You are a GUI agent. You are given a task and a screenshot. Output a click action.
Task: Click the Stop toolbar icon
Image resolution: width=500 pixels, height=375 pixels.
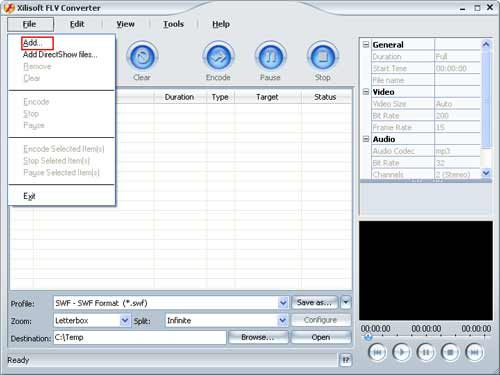pos(323,57)
